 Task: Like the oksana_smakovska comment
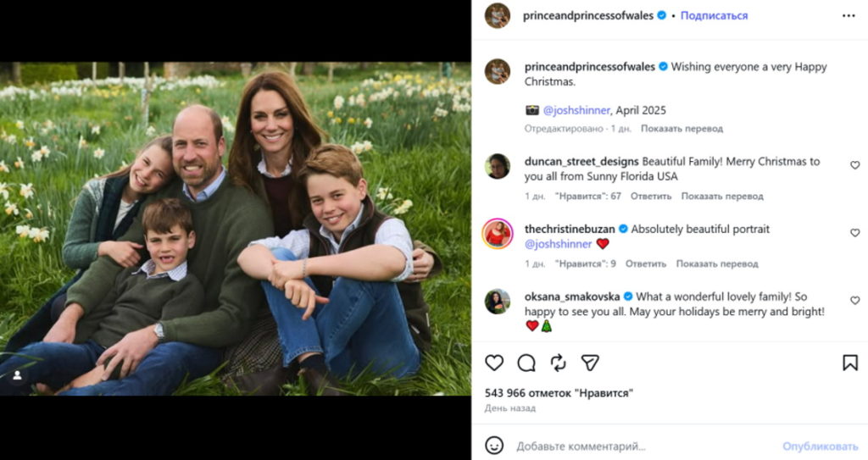pos(854,301)
